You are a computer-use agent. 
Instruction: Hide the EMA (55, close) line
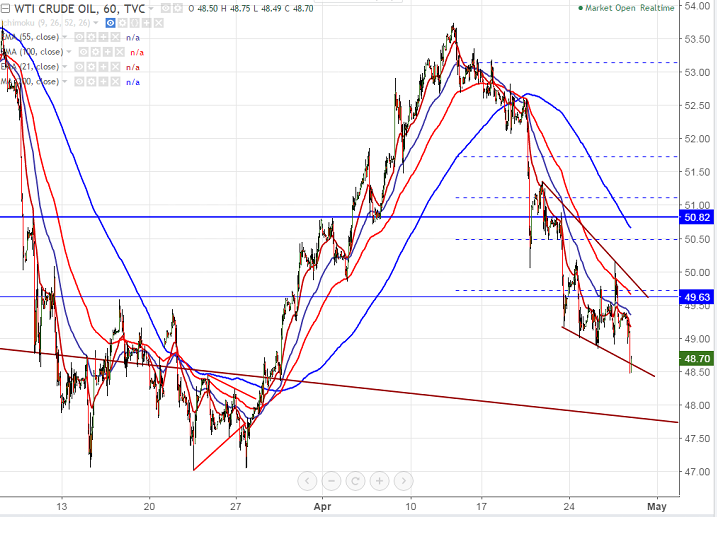79,37
